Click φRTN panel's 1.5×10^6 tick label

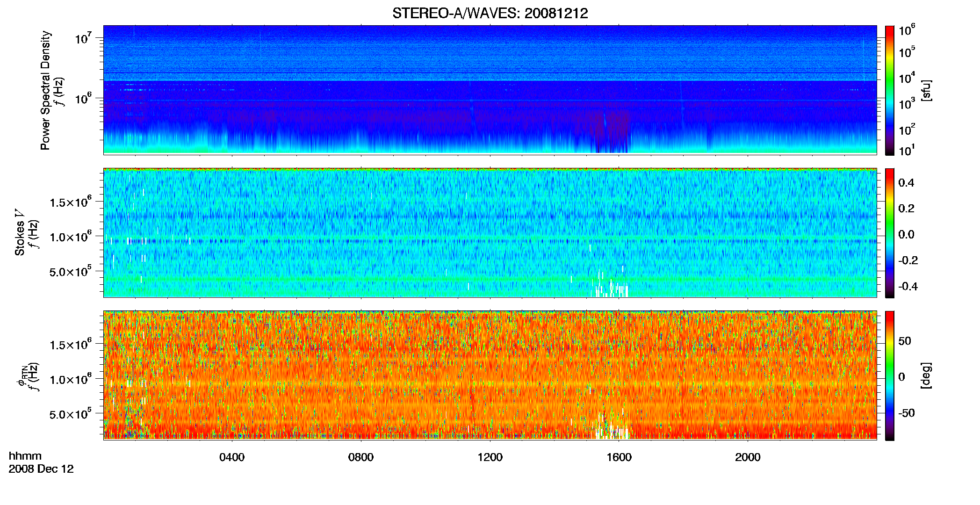point(71,344)
